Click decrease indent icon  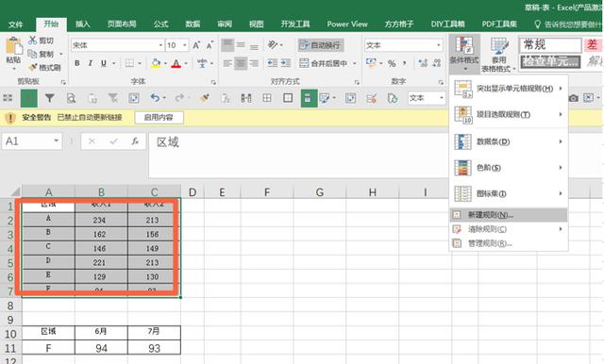(x=273, y=63)
